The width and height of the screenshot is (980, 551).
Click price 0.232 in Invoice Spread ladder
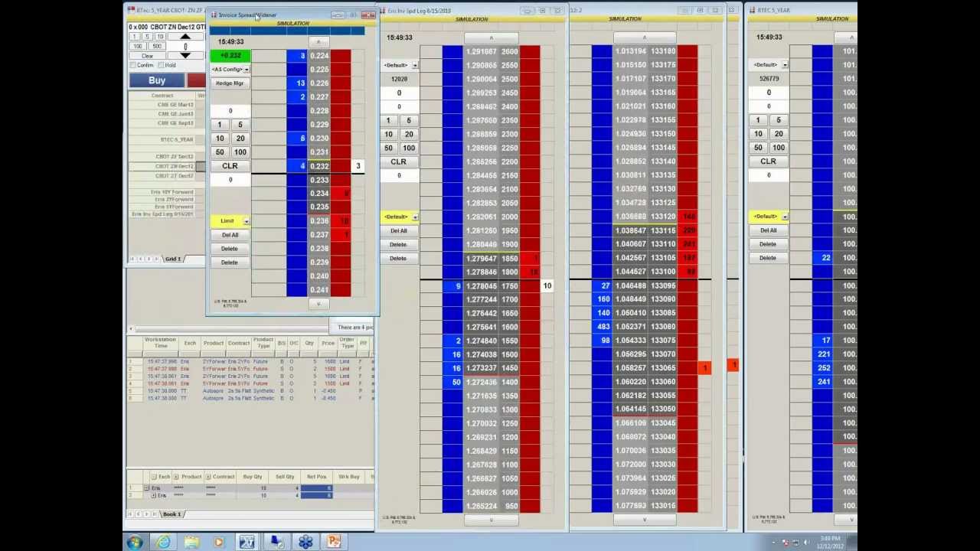319,166
